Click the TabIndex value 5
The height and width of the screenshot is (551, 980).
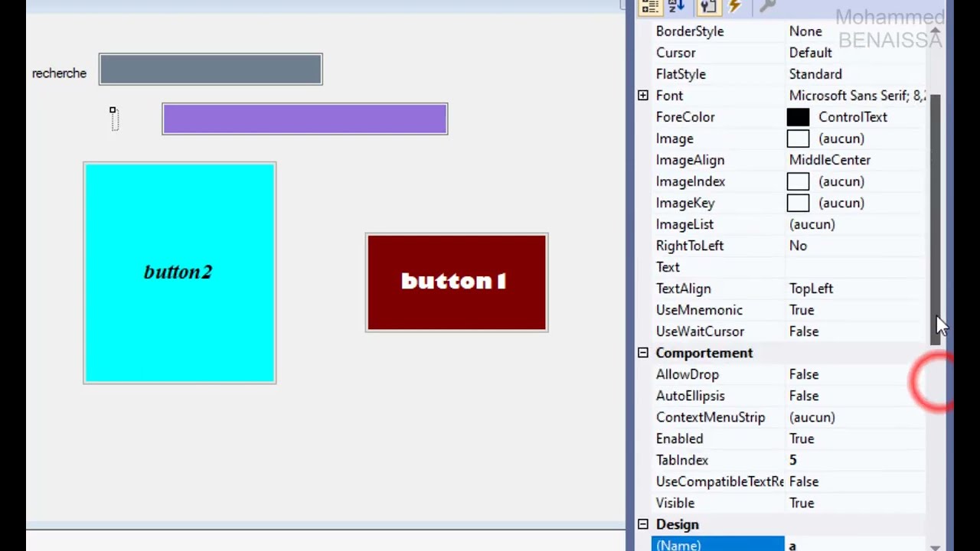pos(793,460)
